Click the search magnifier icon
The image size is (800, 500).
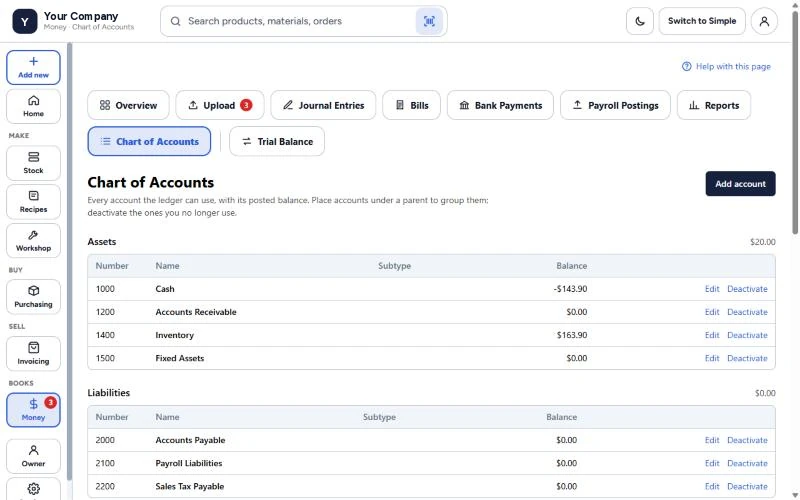[x=175, y=21]
